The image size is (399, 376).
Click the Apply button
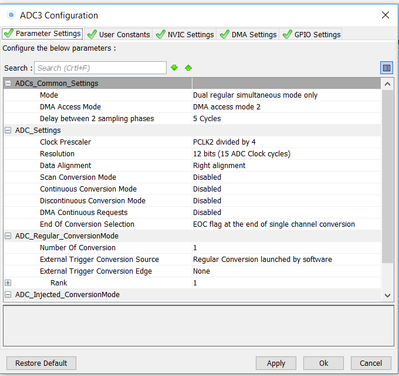[x=276, y=363]
